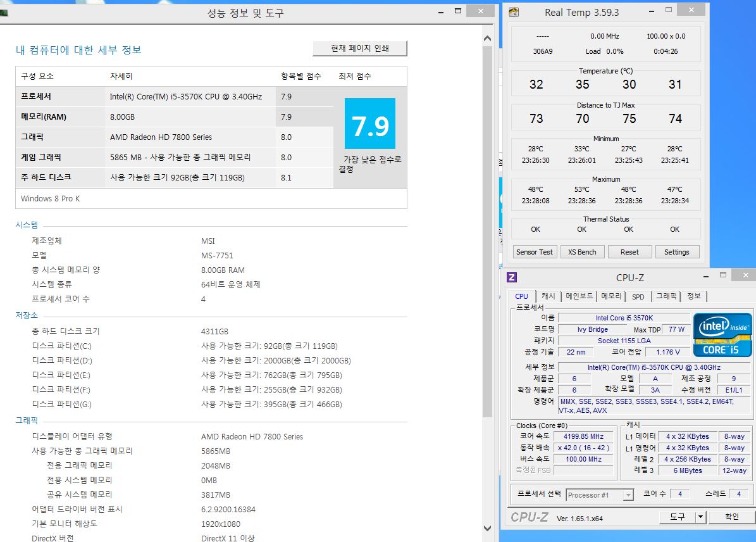Click the purple CPU-Z title bar icon
This screenshot has width=756, height=542.
512,277
